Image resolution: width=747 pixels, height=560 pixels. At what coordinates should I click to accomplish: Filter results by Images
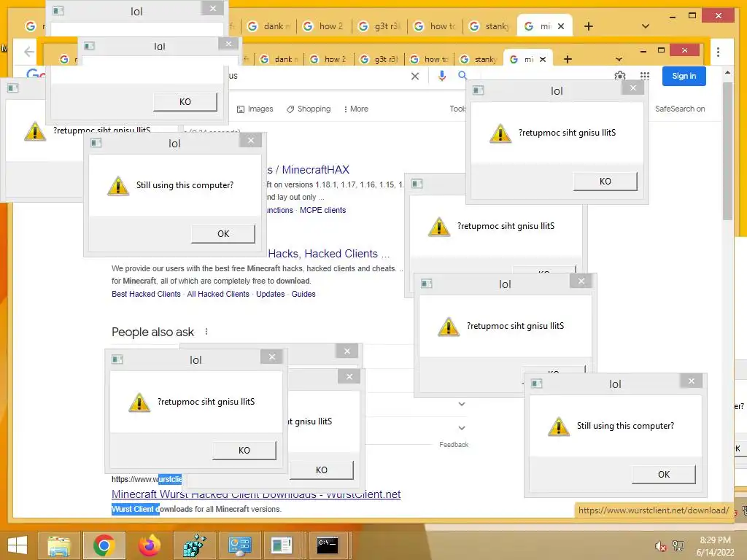255,109
